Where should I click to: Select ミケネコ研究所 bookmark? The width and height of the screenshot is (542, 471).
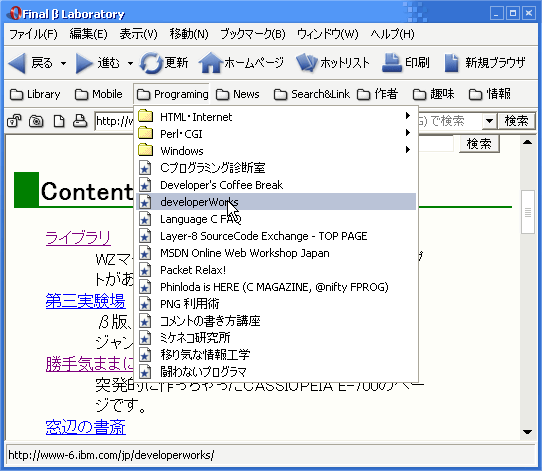pyautogui.click(x=276, y=338)
